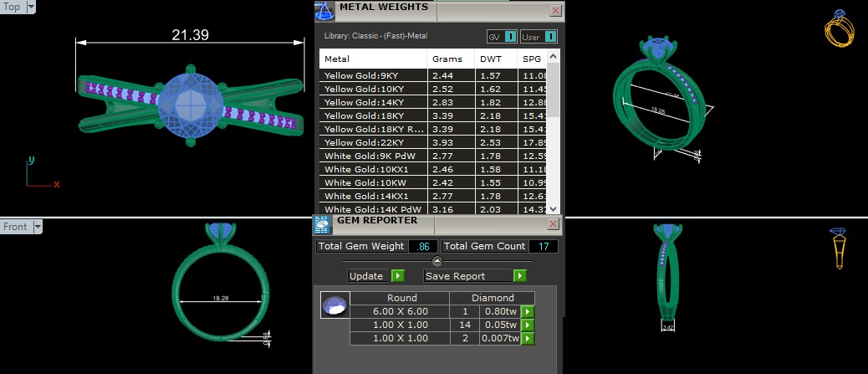868x374 pixels.
Task: Toggle the User library switch
Action: [x=550, y=37]
